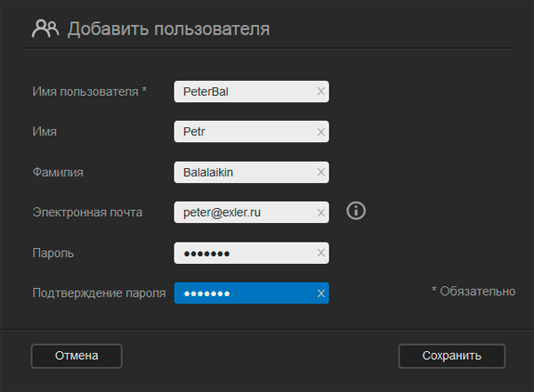Viewport: 534px width, 392px height.
Task: Click the Электронная почта label
Action: (x=87, y=212)
